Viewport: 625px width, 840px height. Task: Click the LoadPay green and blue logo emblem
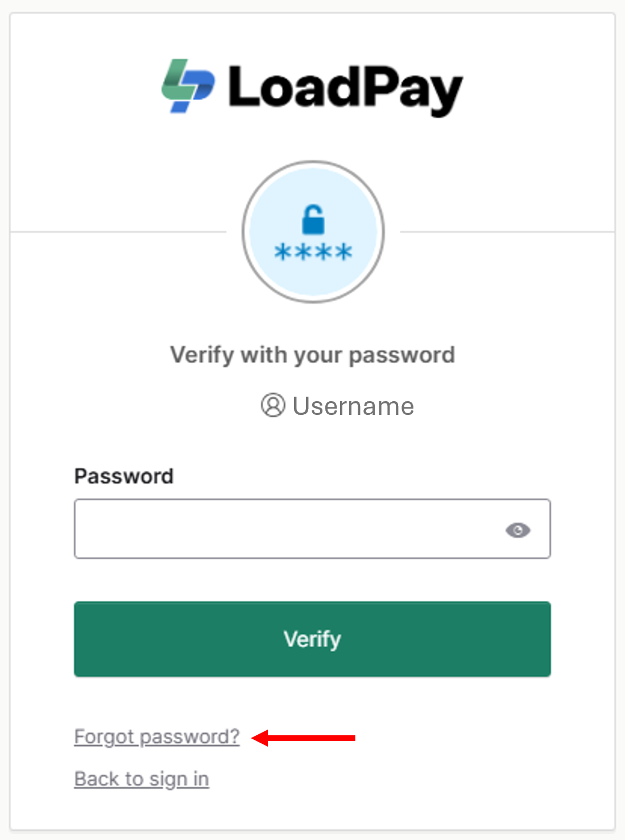point(188,86)
